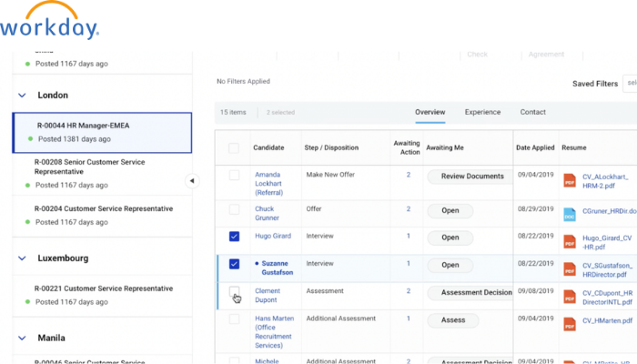
Task: Click the Candidate column header
Action: (268, 147)
